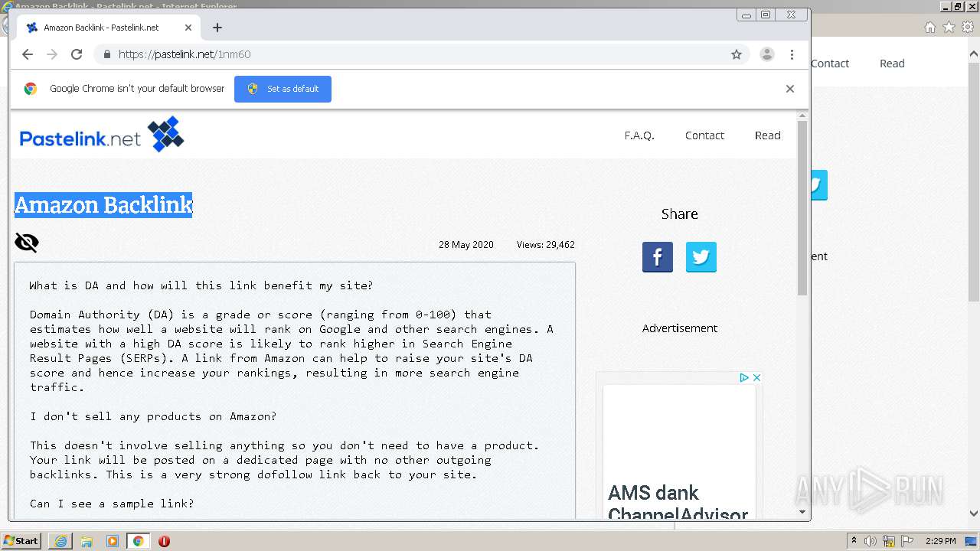Viewport: 980px width, 551px height.
Task: Click the AMS dank ChannelAdvisor ad
Action: click(678, 503)
